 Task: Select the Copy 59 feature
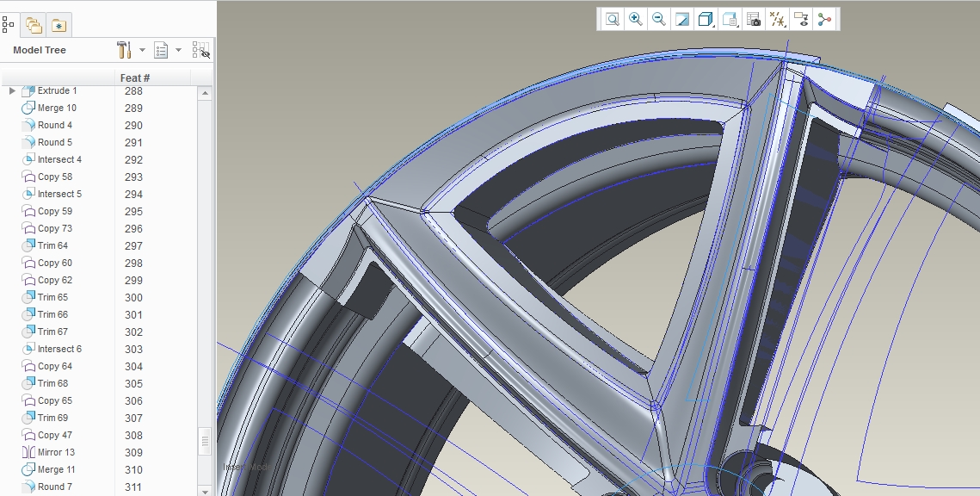point(55,211)
